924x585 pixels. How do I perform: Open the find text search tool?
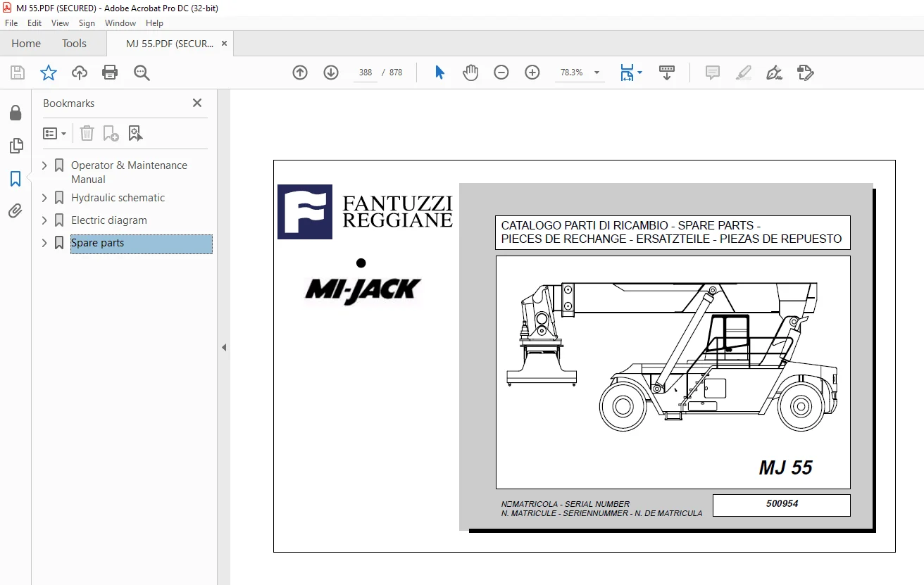142,73
